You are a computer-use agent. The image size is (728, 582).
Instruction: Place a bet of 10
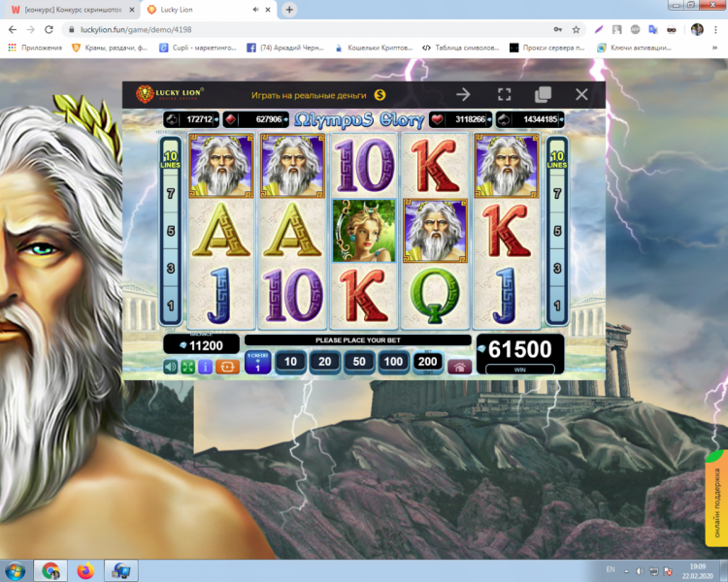pos(289,362)
